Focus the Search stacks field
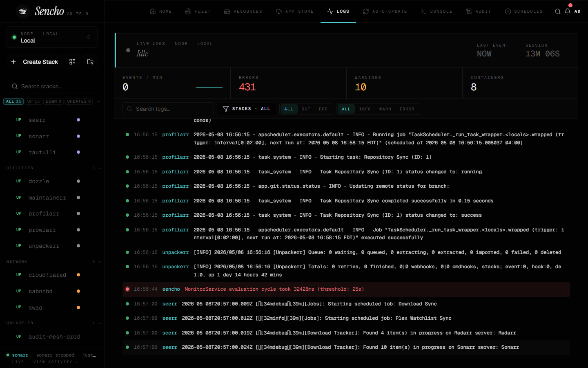This screenshot has height=368, width=588. (52, 86)
